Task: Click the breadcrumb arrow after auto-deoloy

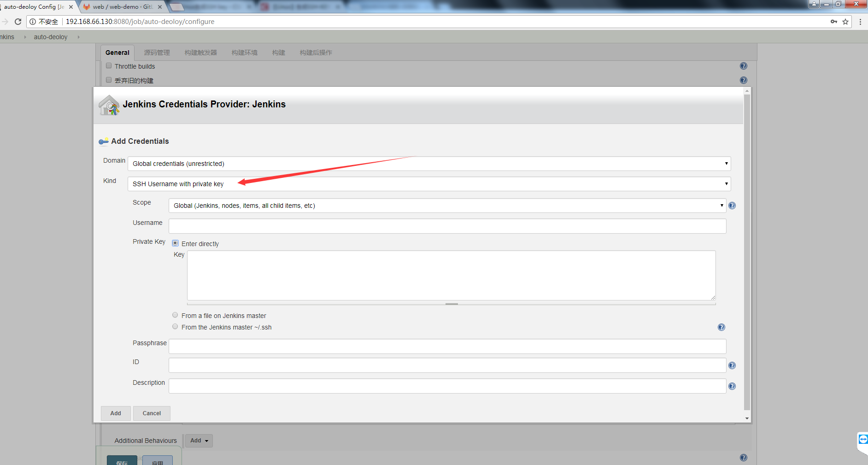Action: [x=79, y=37]
